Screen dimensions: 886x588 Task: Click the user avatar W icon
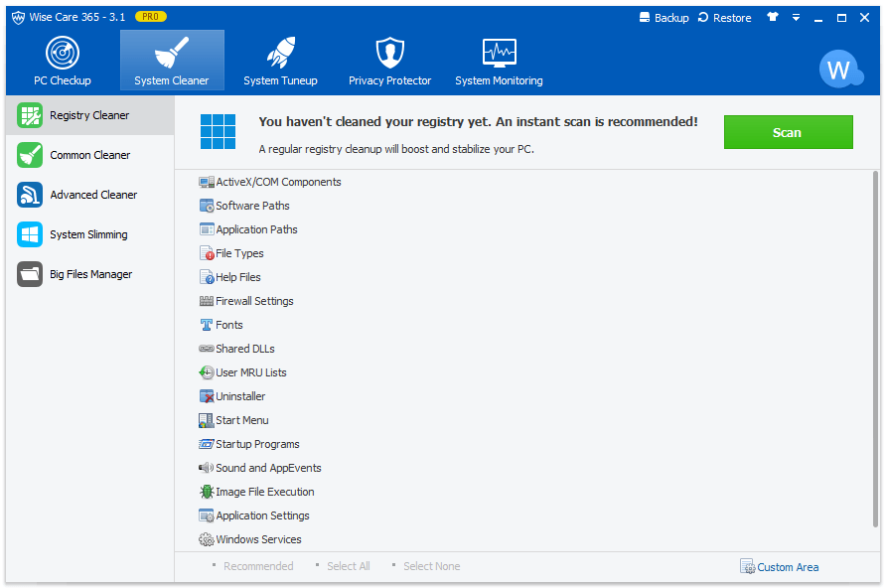click(840, 69)
